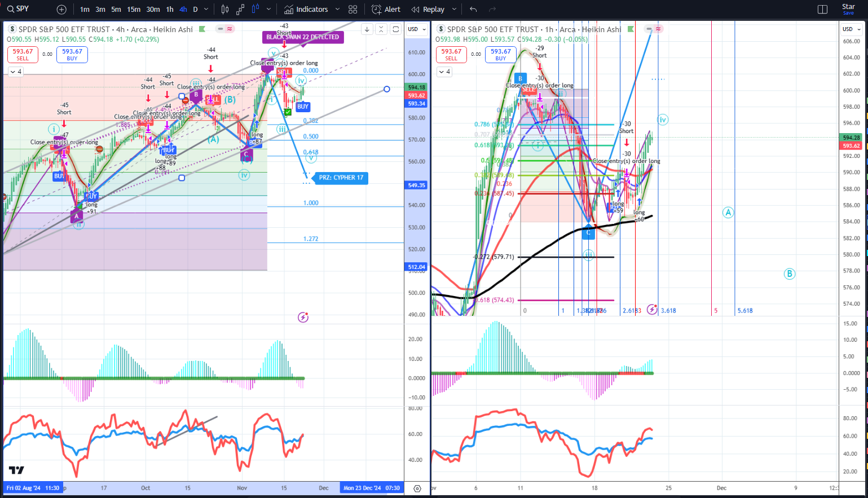
Task: Switch to the 3m timeframe
Action: pos(100,10)
